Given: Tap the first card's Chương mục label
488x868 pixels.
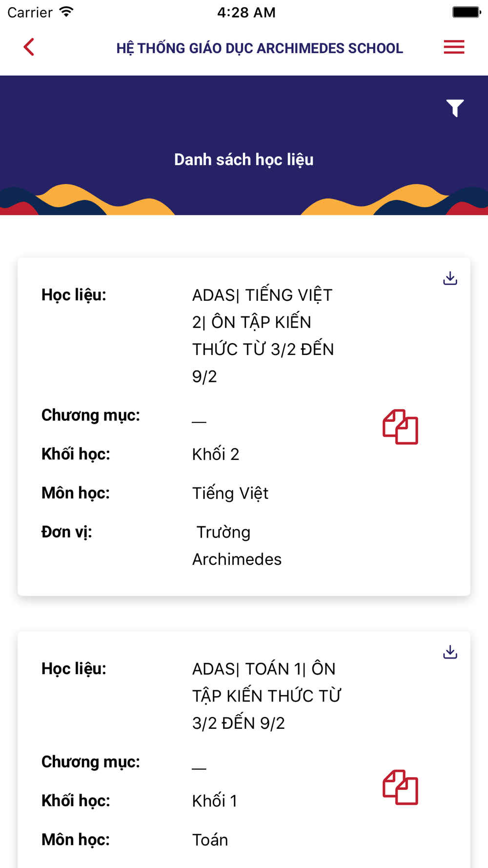Looking at the screenshot, I should (x=91, y=415).
